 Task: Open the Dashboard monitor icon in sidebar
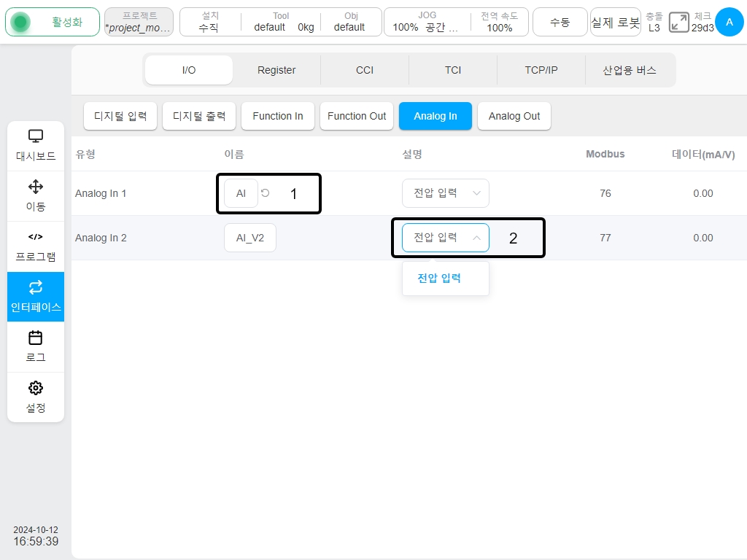point(36,136)
